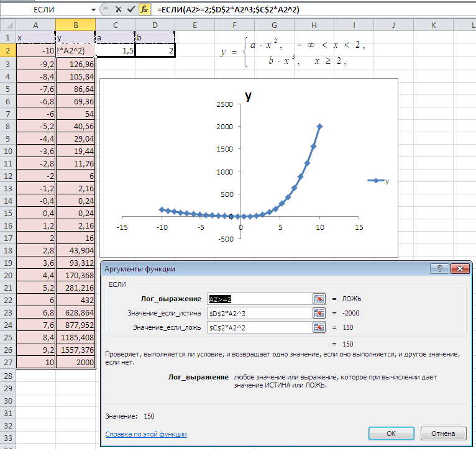Open help via the question mark dialog button
Viewport: 476px width, 449px height.
click(439, 268)
